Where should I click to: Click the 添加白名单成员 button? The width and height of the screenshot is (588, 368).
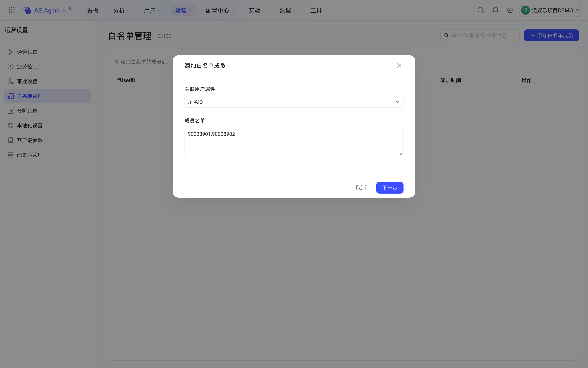pos(551,36)
